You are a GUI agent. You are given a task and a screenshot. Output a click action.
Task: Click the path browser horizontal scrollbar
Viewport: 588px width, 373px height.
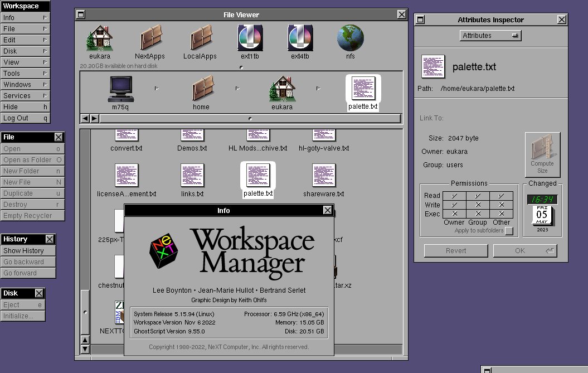click(x=250, y=119)
